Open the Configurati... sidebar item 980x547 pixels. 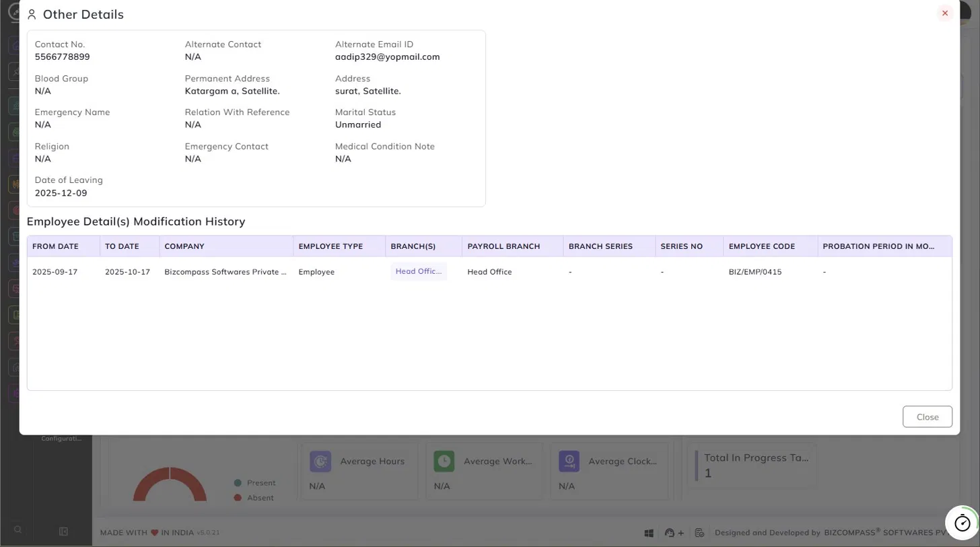(62, 438)
